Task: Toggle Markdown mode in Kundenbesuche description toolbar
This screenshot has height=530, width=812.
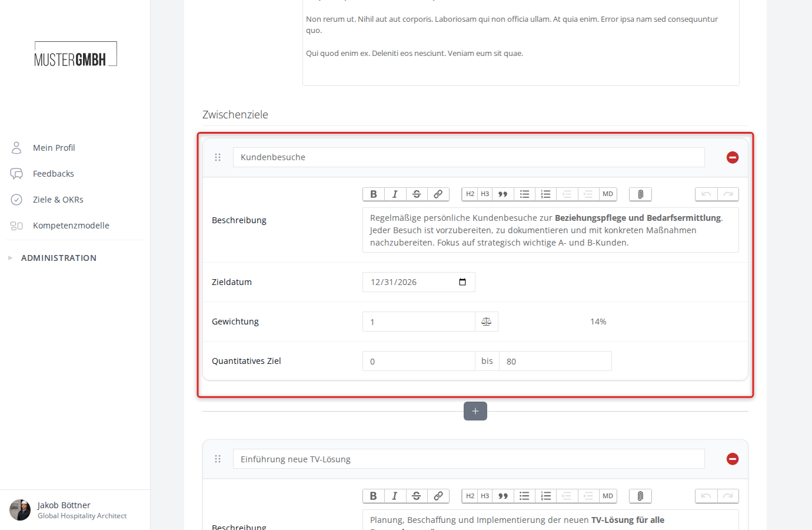Action: pos(608,194)
